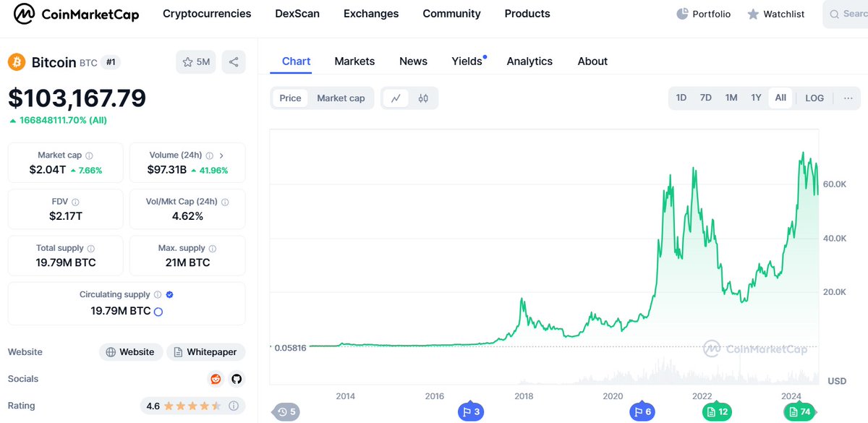Image resolution: width=868 pixels, height=423 pixels.
Task: Open DexScan menu
Action: point(297,14)
